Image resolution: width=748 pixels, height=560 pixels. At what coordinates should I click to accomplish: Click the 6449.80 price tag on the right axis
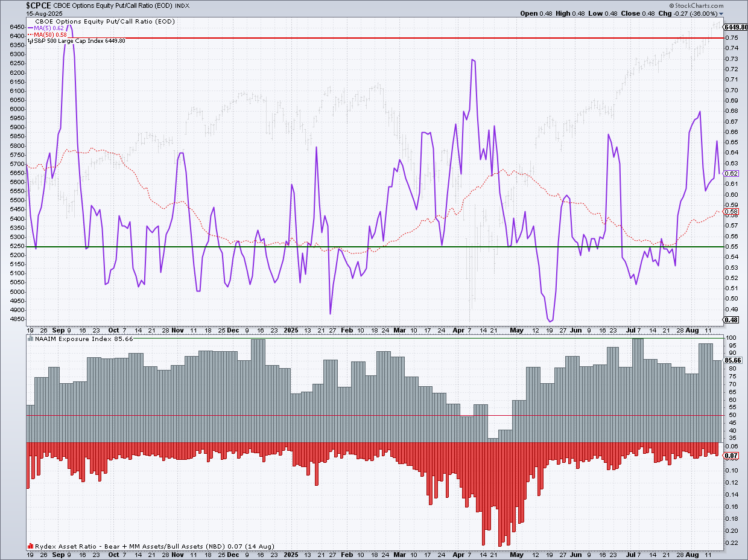coord(735,27)
